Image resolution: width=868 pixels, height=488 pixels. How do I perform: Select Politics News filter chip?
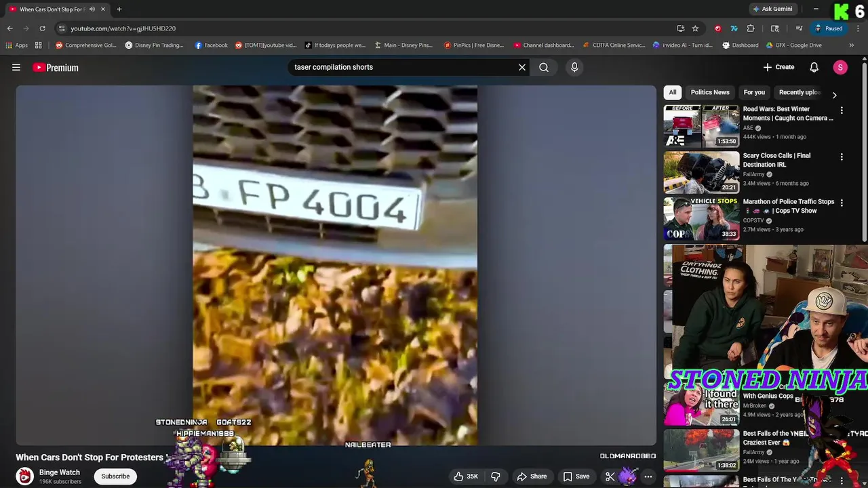pos(710,92)
